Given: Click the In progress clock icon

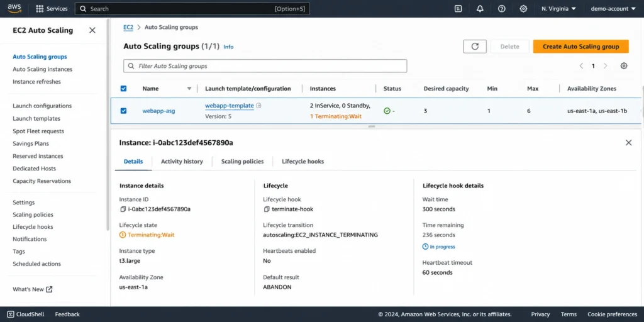Looking at the screenshot, I should pos(426,247).
